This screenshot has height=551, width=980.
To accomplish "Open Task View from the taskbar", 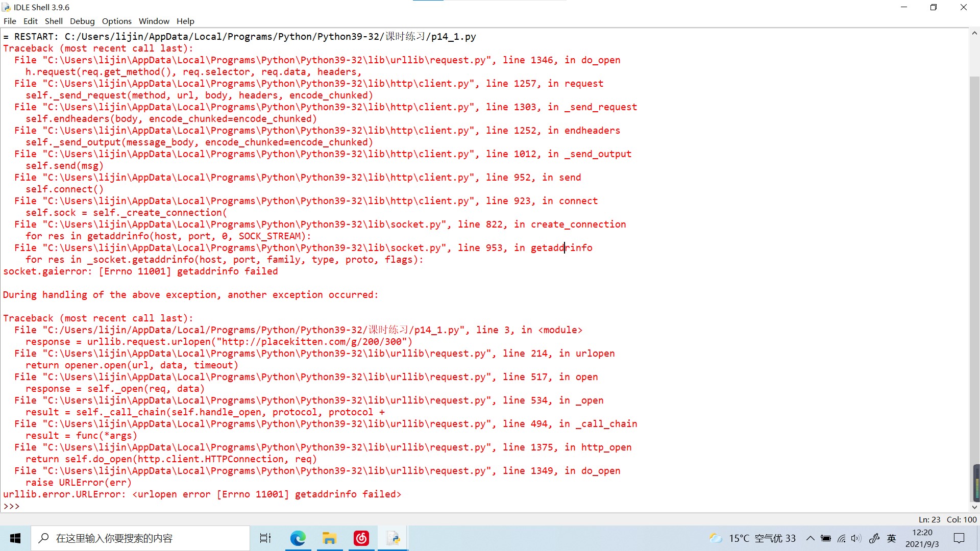I will (265, 538).
